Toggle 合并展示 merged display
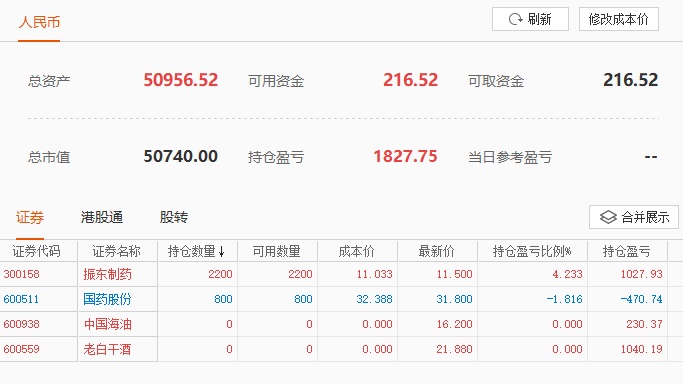683x384 pixels. (634, 217)
